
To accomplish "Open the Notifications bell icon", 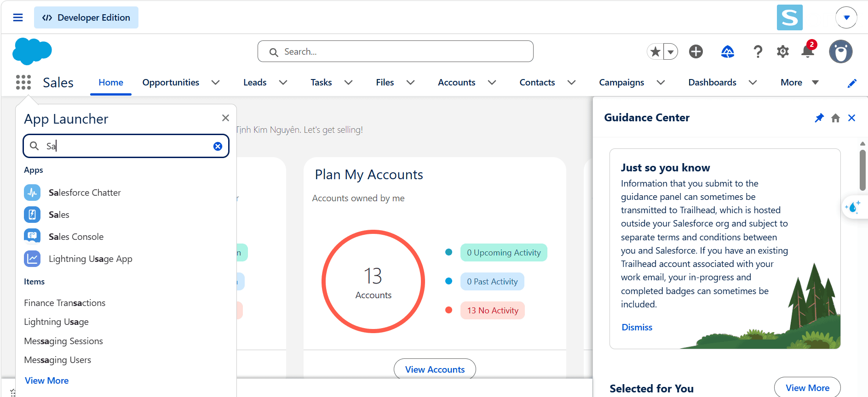I will pos(808,51).
